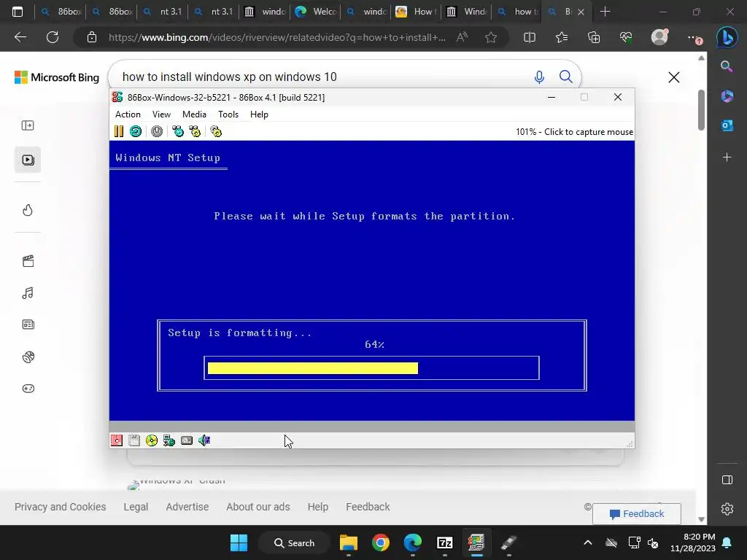Open the Help footer link on Bing
Screen dimensions: 747x560
[x=318, y=507]
